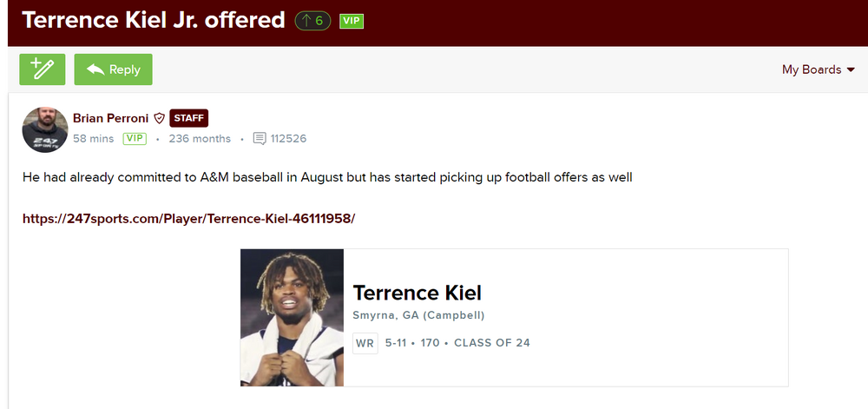868x409 pixels.
Task: Click the shield icon beside Brian Perroni
Action: [x=159, y=118]
